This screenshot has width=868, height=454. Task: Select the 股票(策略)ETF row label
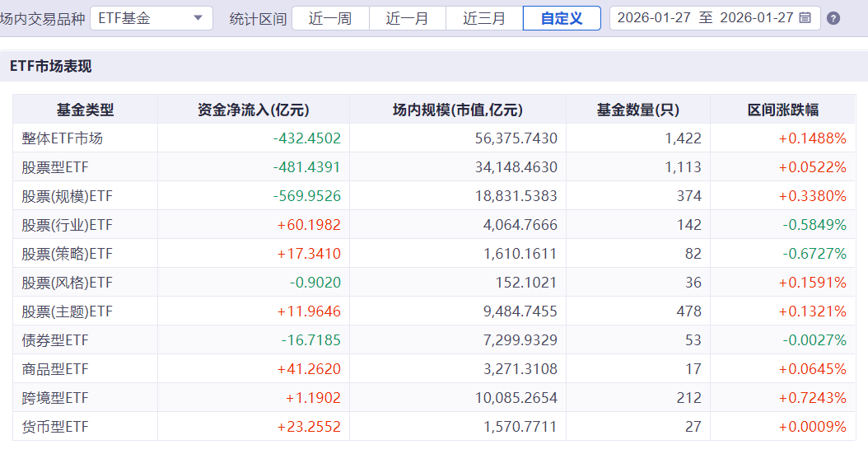click(67, 254)
